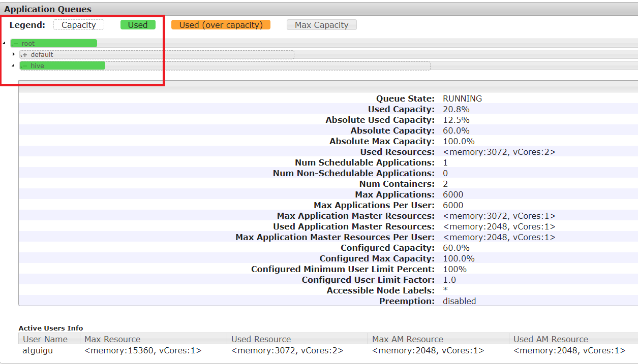Click the Configured User Limit Factor: label

pyautogui.click(x=368, y=280)
